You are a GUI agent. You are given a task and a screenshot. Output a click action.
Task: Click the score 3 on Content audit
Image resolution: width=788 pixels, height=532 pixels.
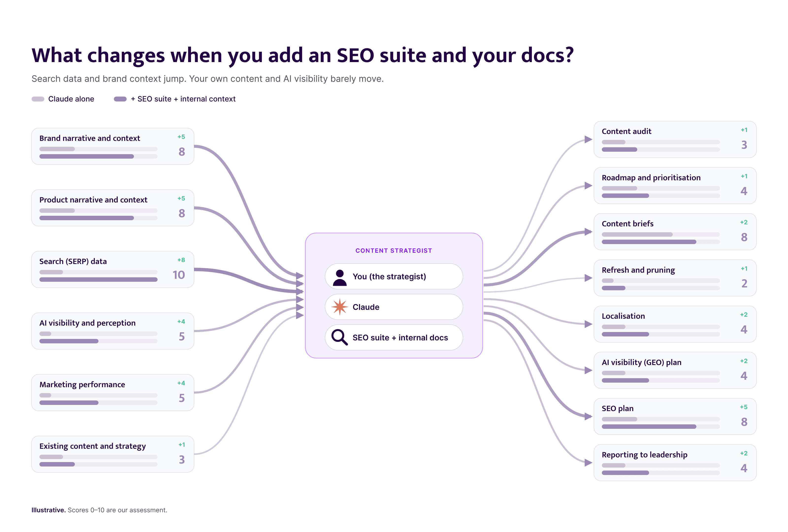[x=744, y=145]
